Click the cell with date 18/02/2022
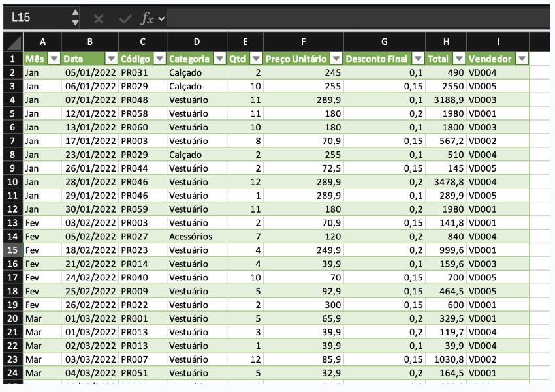Image resolution: width=555 pixels, height=392 pixels. (x=90, y=250)
